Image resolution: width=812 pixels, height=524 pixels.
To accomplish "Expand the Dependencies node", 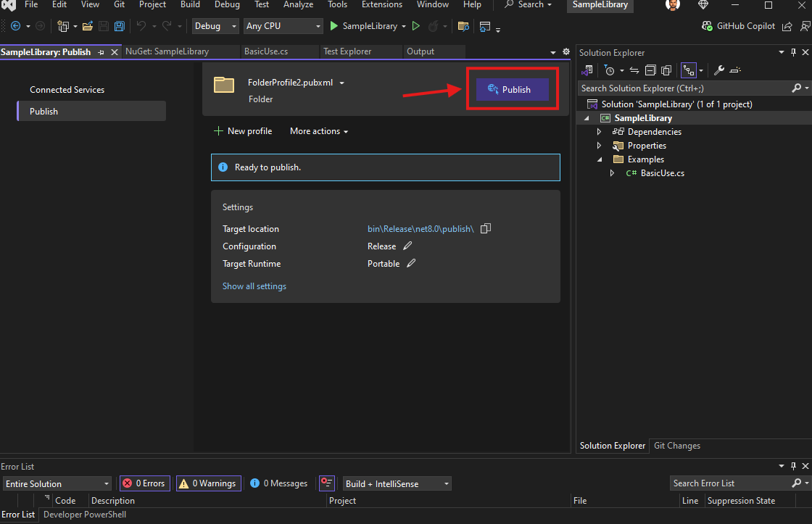I will click(599, 131).
